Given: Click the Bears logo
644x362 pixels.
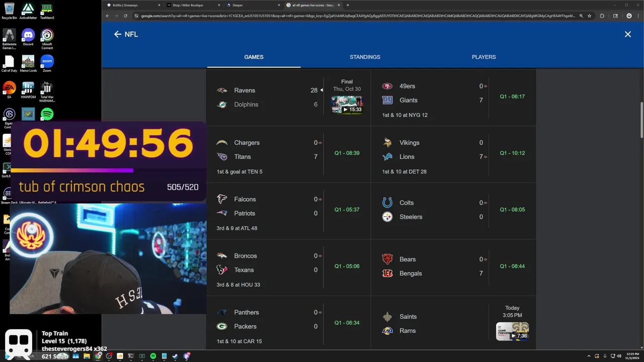Looking at the screenshot, I should pyautogui.click(x=387, y=259).
